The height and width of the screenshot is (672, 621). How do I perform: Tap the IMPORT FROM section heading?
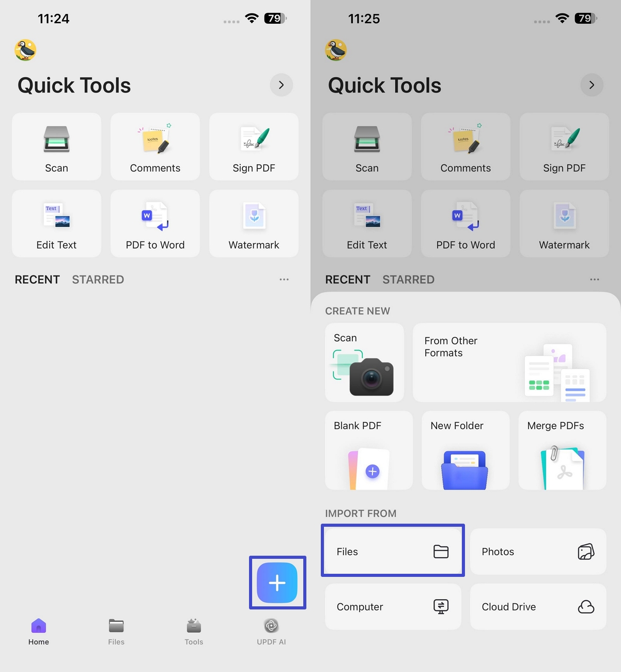[361, 513]
